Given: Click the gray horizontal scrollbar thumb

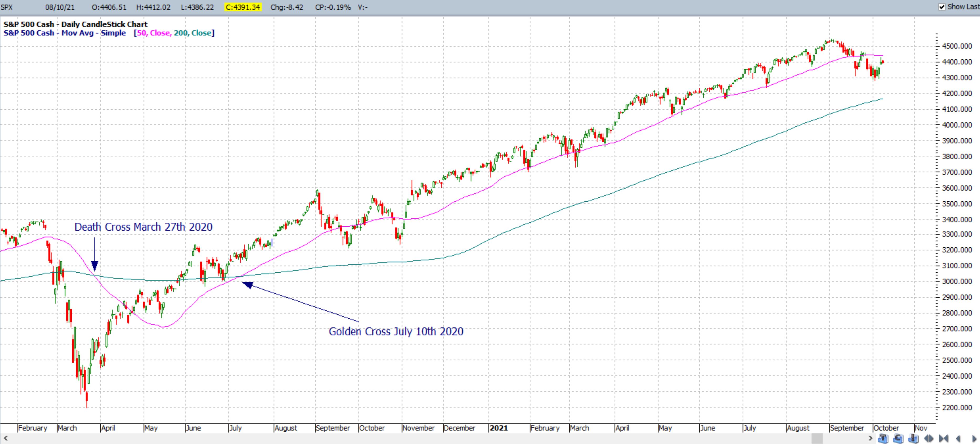Looking at the screenshot, I should 817,439.
